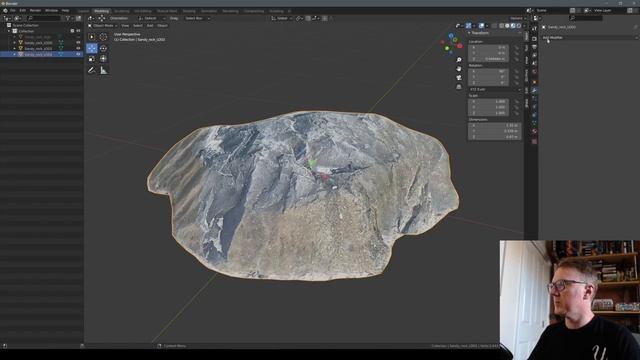Toggle the snap magnet button
The width and height of the screenshot is (640, 360).
click(308, 18)
